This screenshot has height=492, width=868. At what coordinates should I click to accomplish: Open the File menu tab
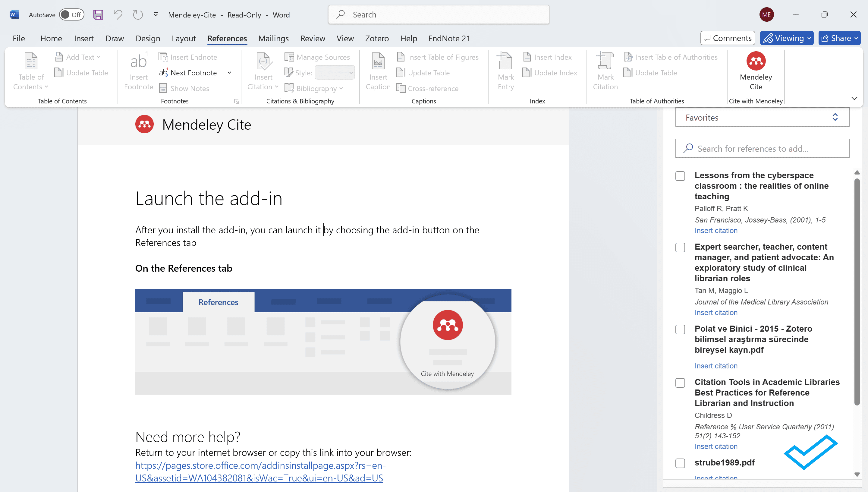[x=19, y=39]
